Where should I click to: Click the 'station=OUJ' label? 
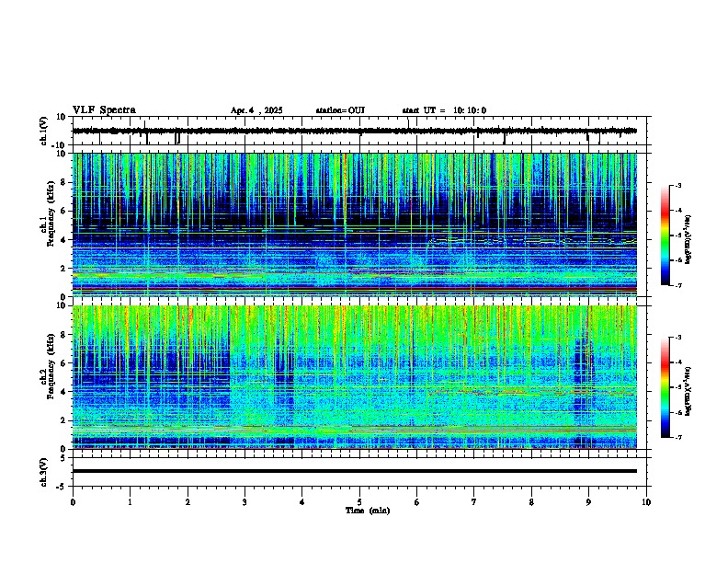coord(340,110)
